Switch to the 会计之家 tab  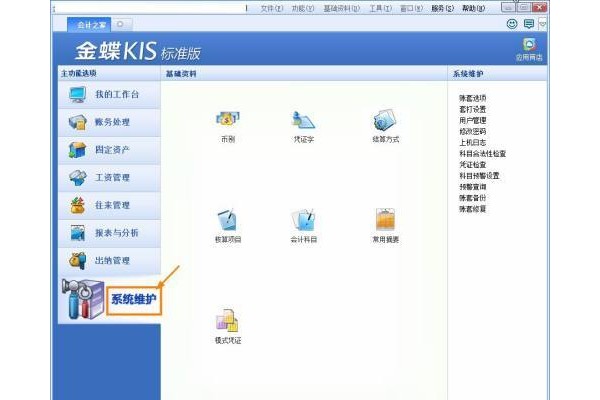click(89, 25)
